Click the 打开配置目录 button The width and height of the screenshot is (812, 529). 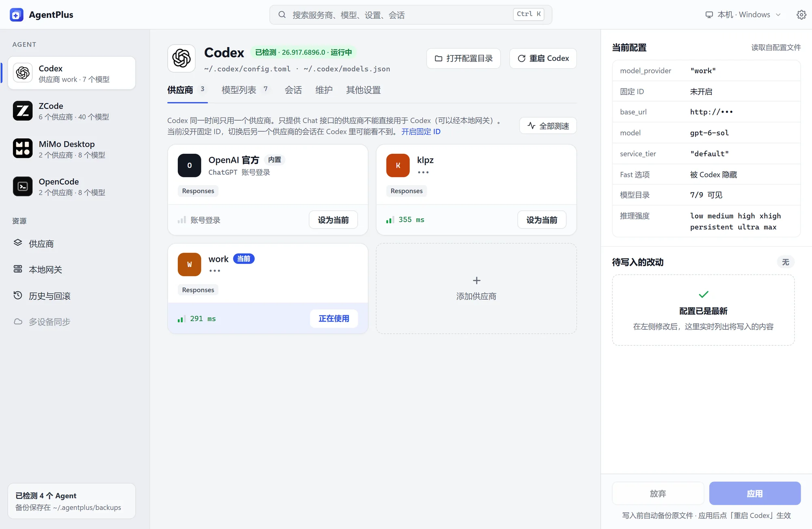[x=463, y=58]
